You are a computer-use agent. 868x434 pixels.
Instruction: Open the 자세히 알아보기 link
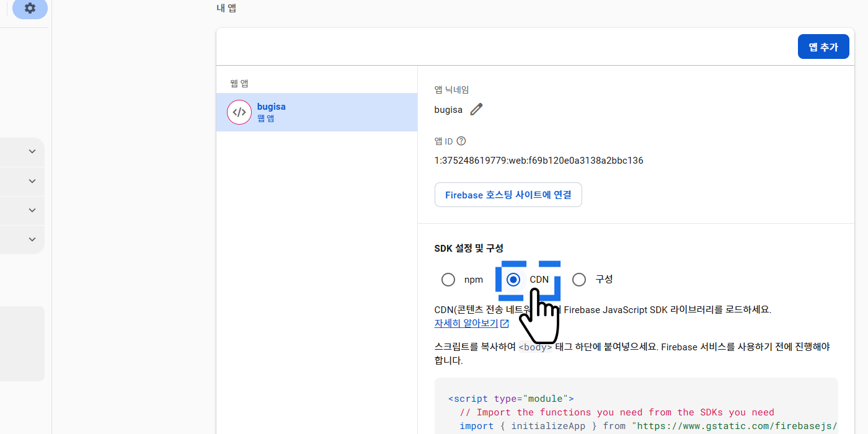pyautogui.click(x=472, y=323)
